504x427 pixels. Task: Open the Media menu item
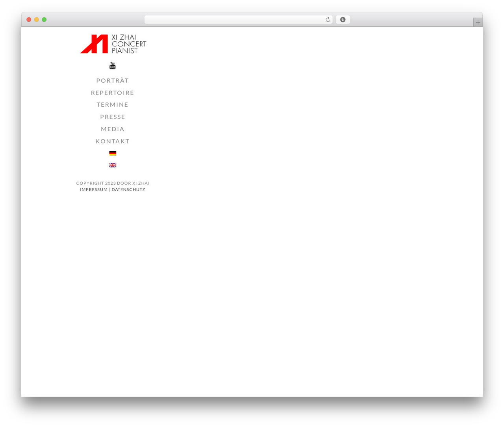[x=113, y=129]
